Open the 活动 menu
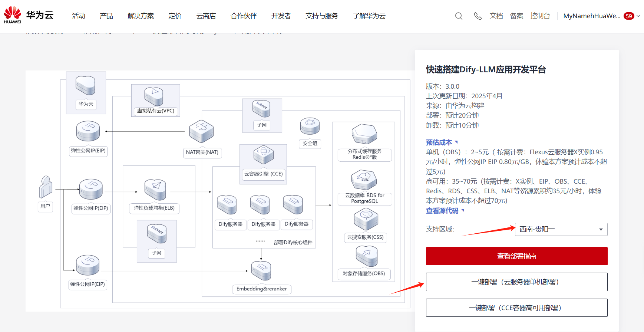This screenshot has width=644, height=332. point(79,16)
